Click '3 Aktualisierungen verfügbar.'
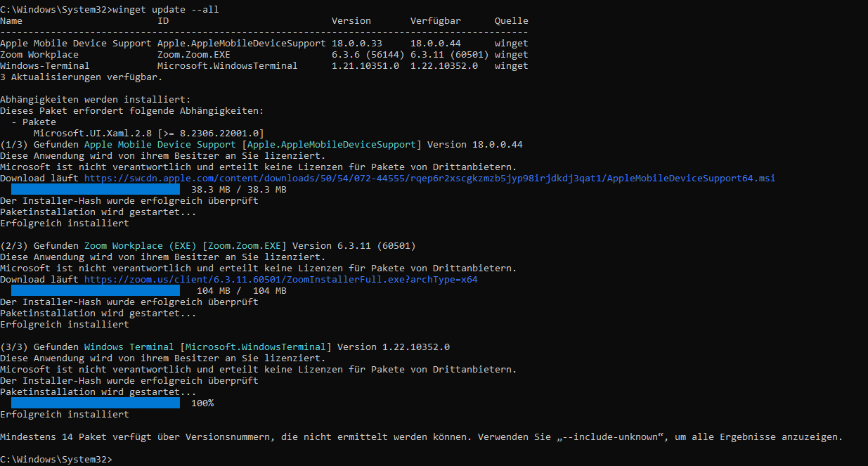 (x=82, y=77)
